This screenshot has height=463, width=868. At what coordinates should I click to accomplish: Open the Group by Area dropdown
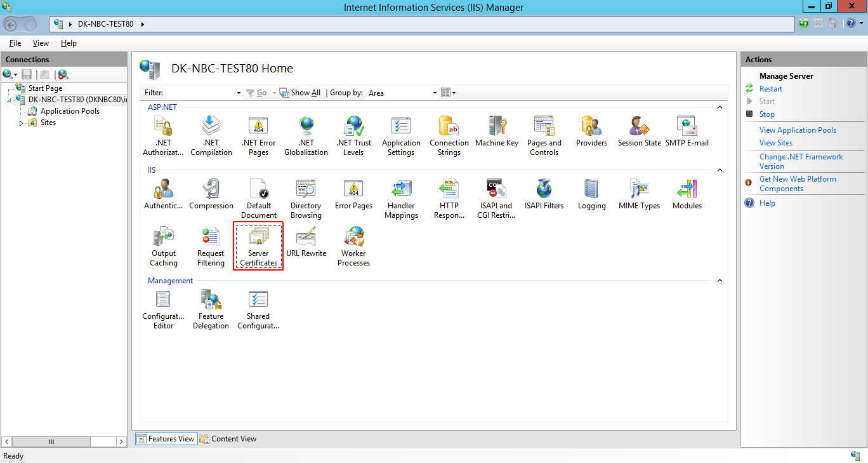(434, 93)
